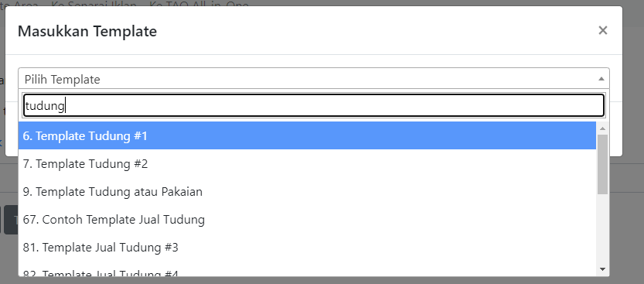Click the 'Masukkan Template' dialog title
This screenshot has height=284, width=644.
click(87, 31)
